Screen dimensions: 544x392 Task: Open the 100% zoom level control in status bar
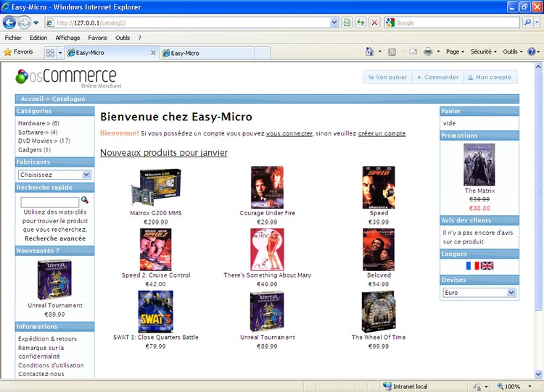[514, 386]
